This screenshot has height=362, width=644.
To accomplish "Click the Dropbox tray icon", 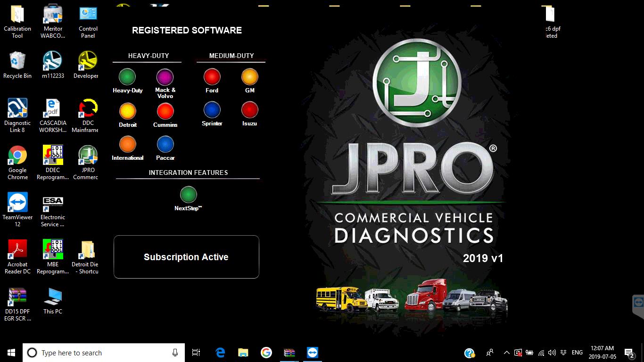I will point(563,353).
